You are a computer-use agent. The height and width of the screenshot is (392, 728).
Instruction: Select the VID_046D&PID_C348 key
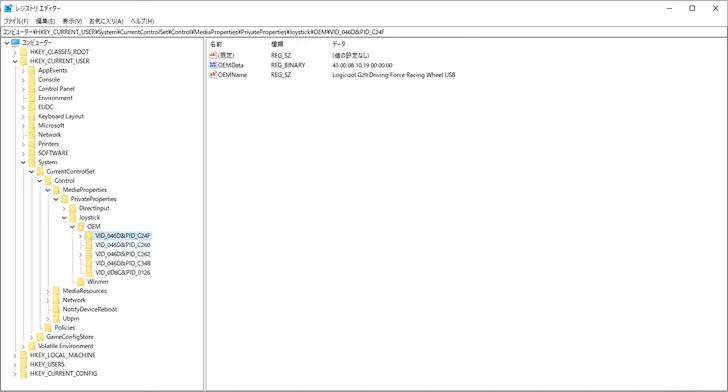[x=123, y=263]
